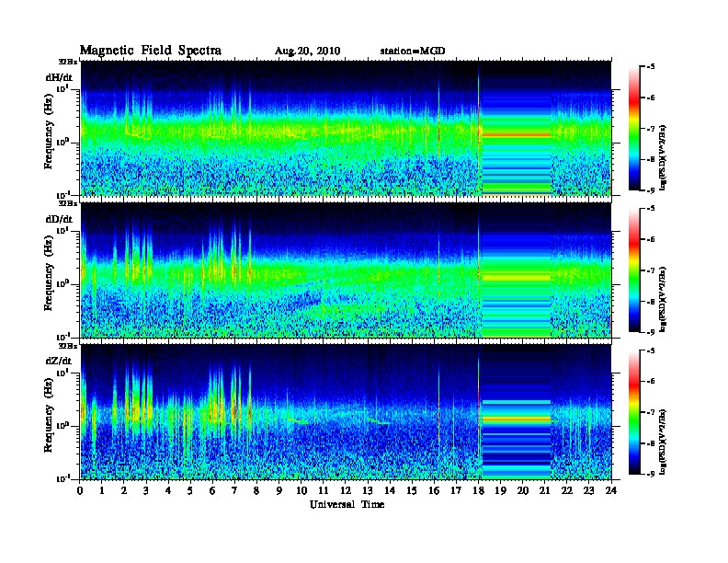
Task: Click the "Magnetic Field Spectra" title
Action: [x=151, y=51]
